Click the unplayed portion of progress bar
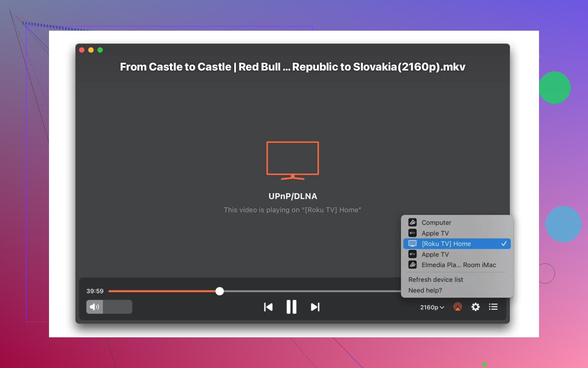588x368 pixels. [x=312, y=291]
